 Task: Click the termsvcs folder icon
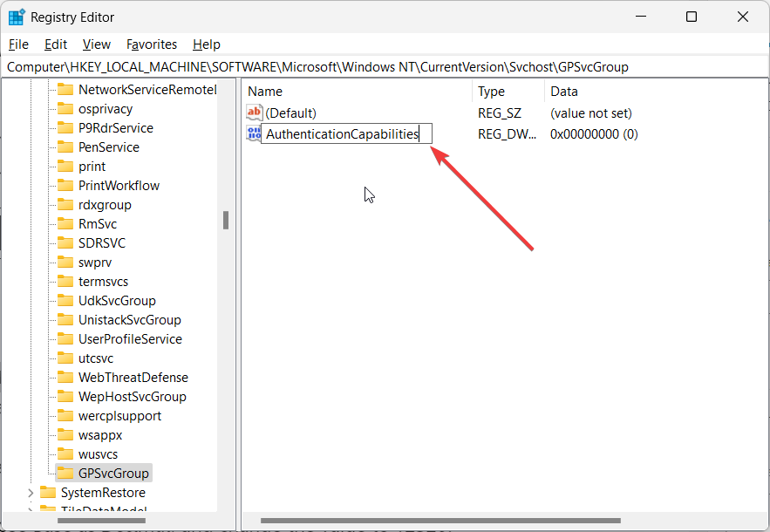tap(65, 281)
